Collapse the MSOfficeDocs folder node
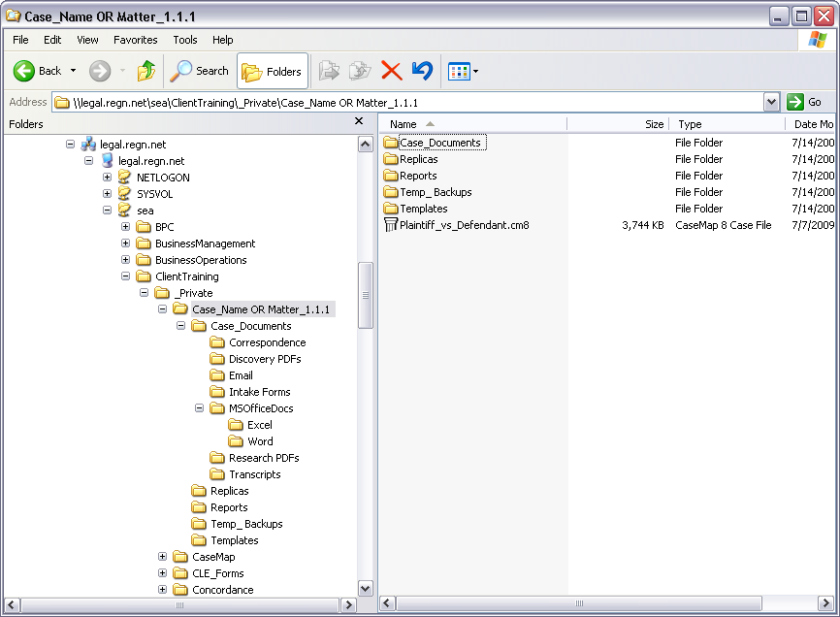Image resolution: width=840 pixels, height=617 pixels. click(x=200, y=408)
